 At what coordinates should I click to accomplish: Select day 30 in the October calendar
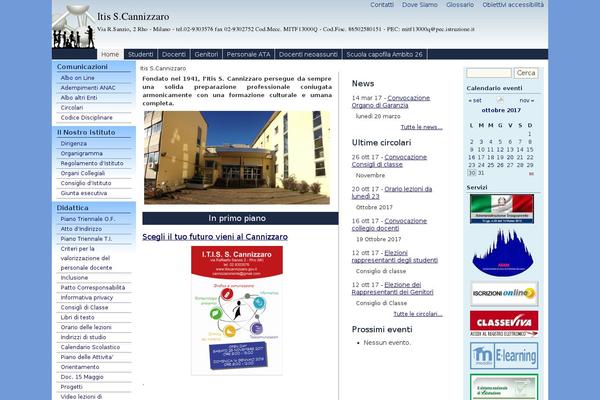tap(472, 173)
